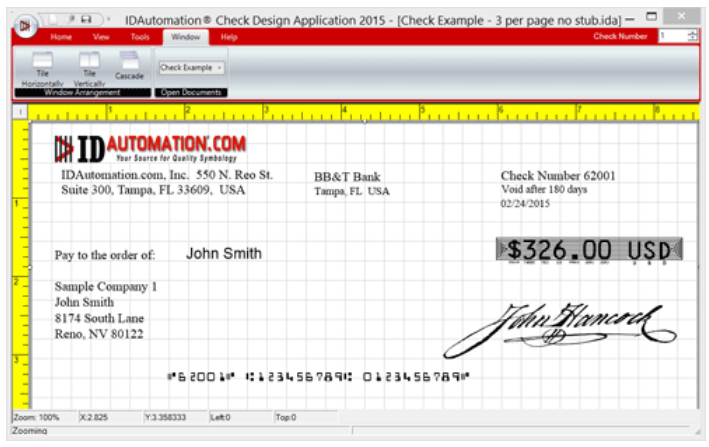Select the '$326.00 USD' amount box
The width and height of the screenshot is (709, 447).
589,249
